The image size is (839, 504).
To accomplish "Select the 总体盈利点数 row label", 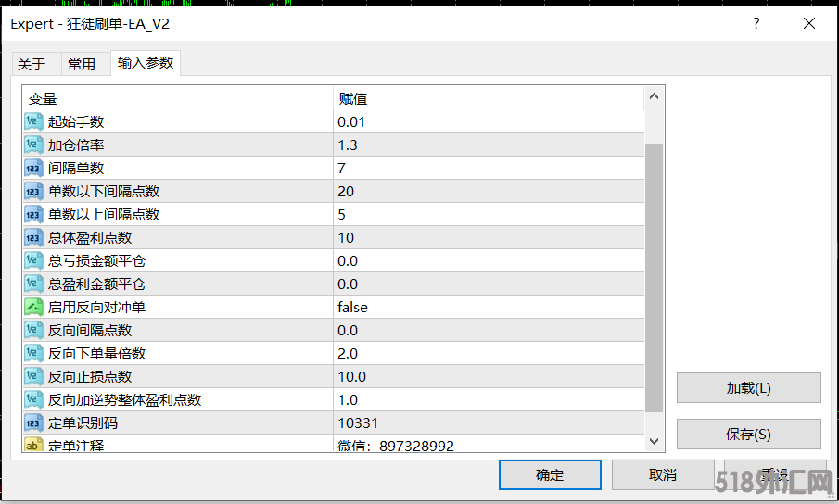I will pyautogui.click(x=90, y=238).
